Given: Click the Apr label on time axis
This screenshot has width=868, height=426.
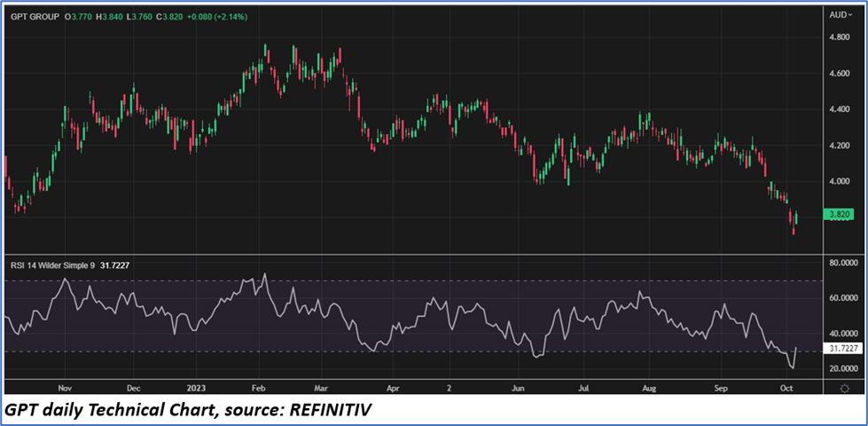Looking at the screenshot, I should (393, 389).
